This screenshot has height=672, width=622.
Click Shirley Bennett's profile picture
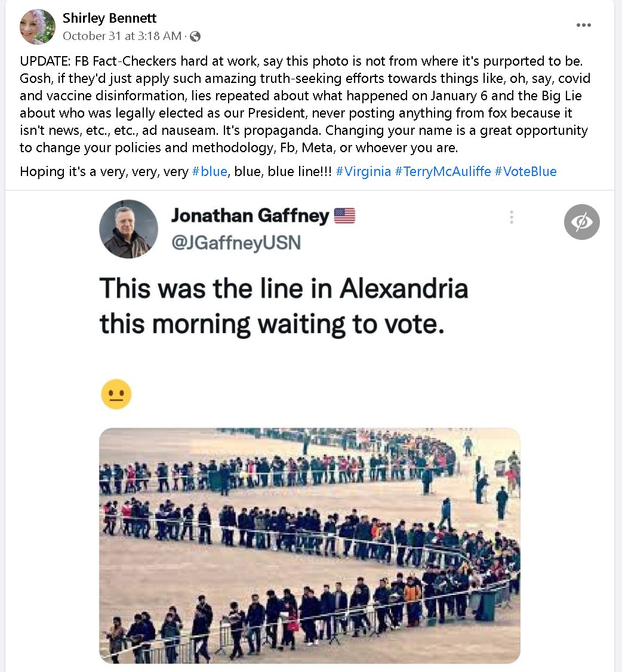tap(38, 27)
